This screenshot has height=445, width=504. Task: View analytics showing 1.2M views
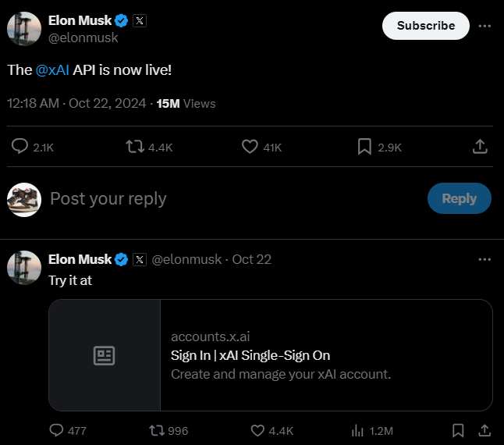tap(359, 430)
